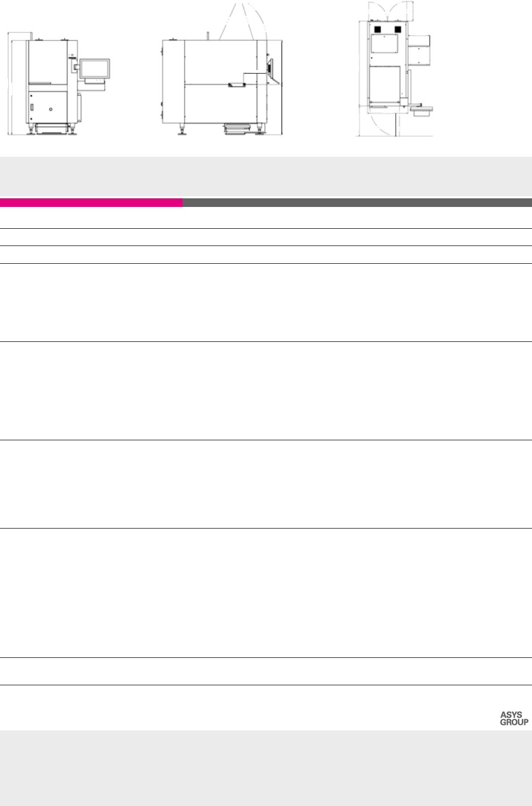The width and height of the screenshot is (532, 806).
Task: Select the side-view machine drawing
Action: click(221, 84)
